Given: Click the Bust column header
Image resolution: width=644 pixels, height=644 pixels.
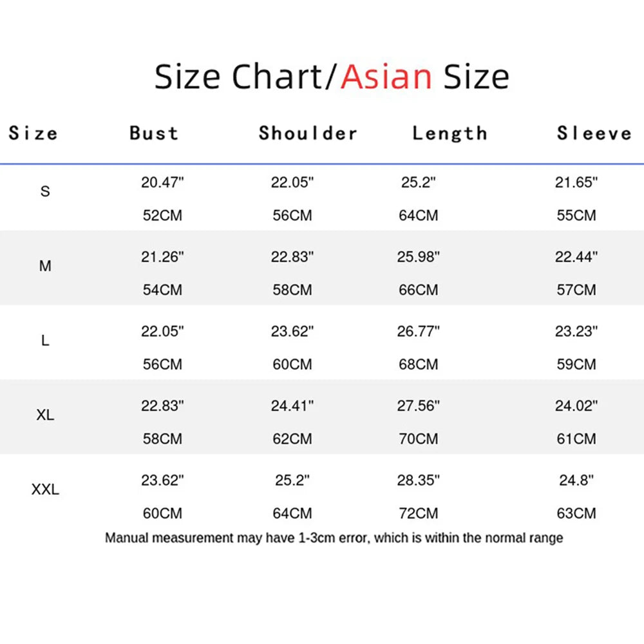Looking at the screenshot, I should click(x=154, y=133).
